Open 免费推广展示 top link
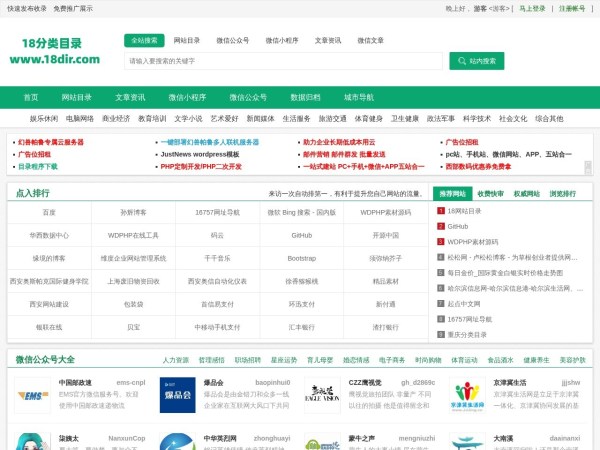Screen dimensions: 600x450 click(x=73, y=8)
